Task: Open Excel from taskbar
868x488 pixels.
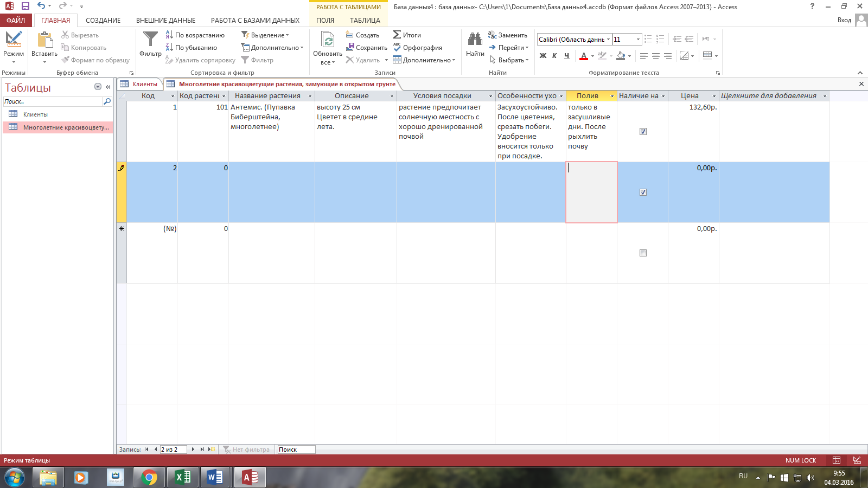Action: 183,478
